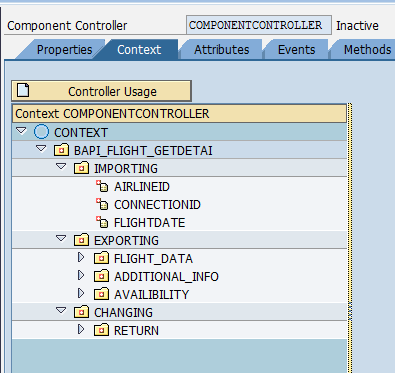Image resolution: width=395 pixels, height=373 pixels.
Task: Click the CONTEXT root node circle icon
Action: pyautogui.click(x=41, y=132)
